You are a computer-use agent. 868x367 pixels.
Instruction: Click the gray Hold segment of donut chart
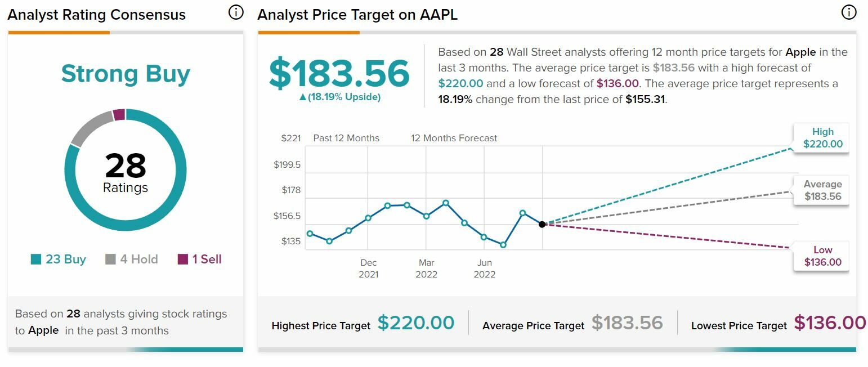[90, 126]
